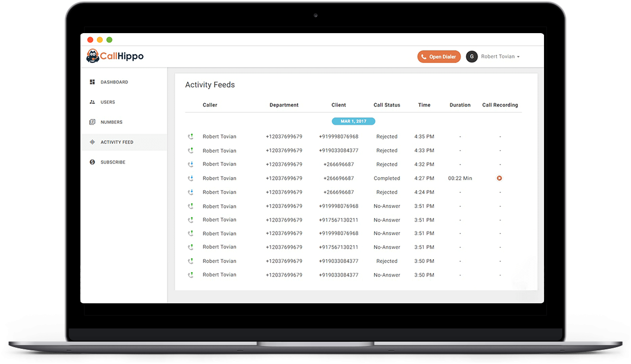Click the Call Status column header
This screenshot has height=364, width=631.
point(387,105)
